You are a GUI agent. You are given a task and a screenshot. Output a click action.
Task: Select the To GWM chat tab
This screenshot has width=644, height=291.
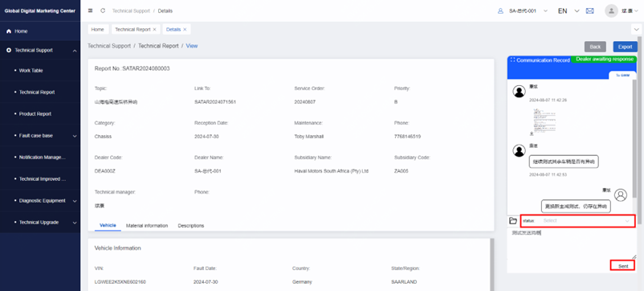click(622, 76)
